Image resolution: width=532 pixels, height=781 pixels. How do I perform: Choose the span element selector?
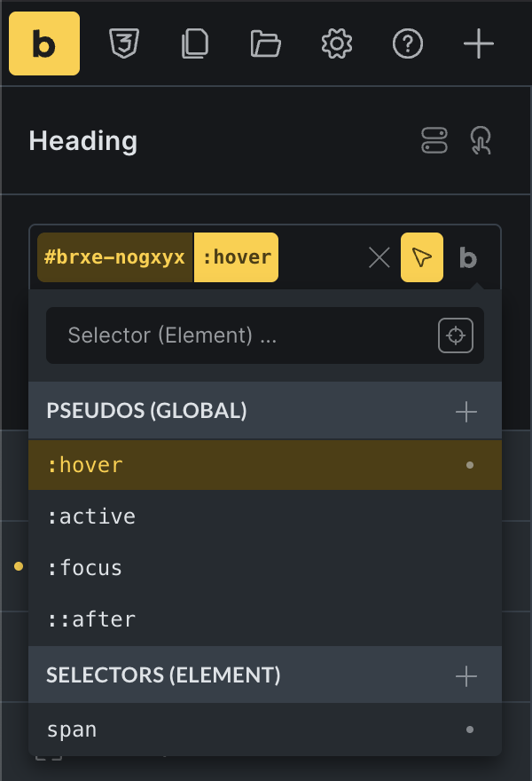tap(72, 730)
